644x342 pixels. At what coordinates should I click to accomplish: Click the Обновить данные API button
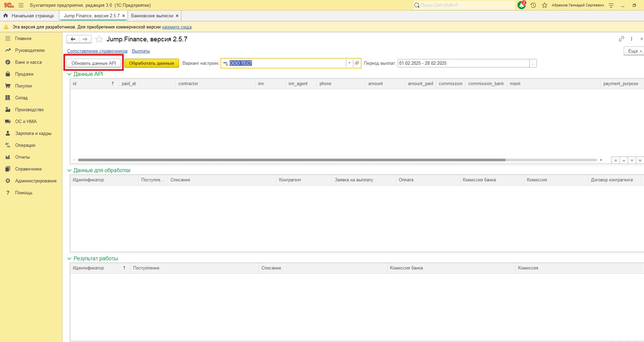pos(94,63)
